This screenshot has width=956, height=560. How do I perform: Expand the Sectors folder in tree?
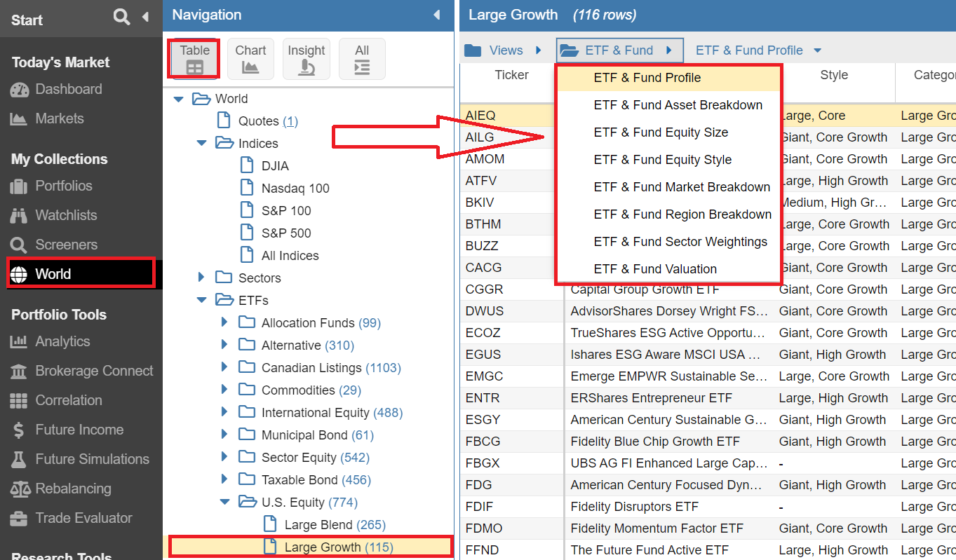point(202,278)
